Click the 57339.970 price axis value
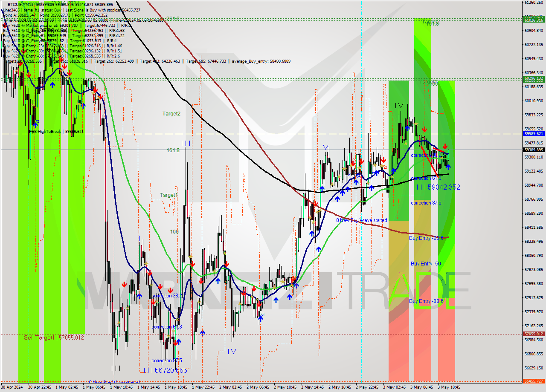The image size is (546, 392). pos(534,312)
